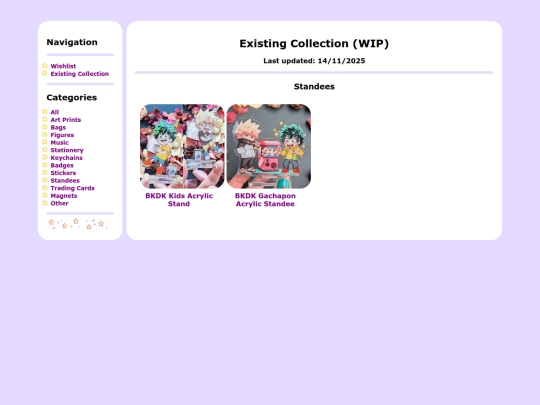540x405 pixels.
Task: Click the star icon beside Trading Cards
Action: [44, 187]
